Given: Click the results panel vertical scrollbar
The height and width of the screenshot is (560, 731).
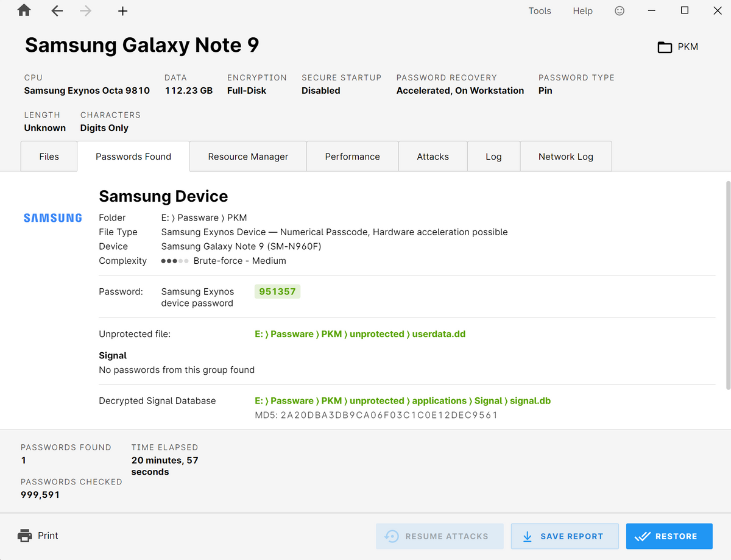Looking at the screenshot, I should point(728,285).
